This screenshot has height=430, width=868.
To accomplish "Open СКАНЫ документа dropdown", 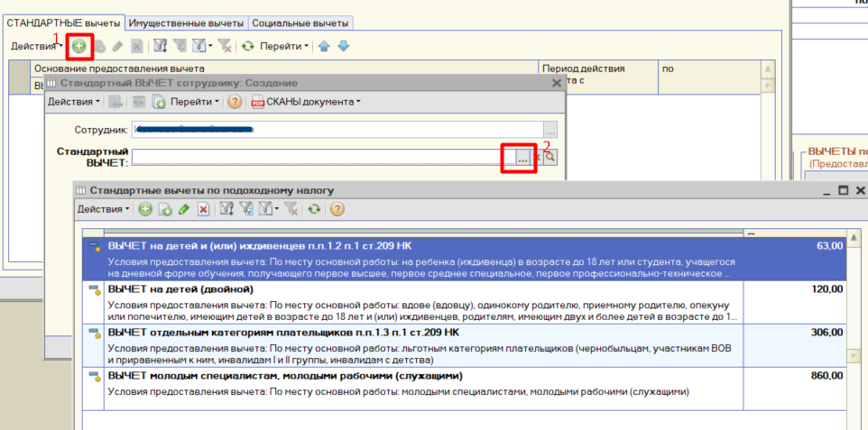I will [x=307, y=102].
